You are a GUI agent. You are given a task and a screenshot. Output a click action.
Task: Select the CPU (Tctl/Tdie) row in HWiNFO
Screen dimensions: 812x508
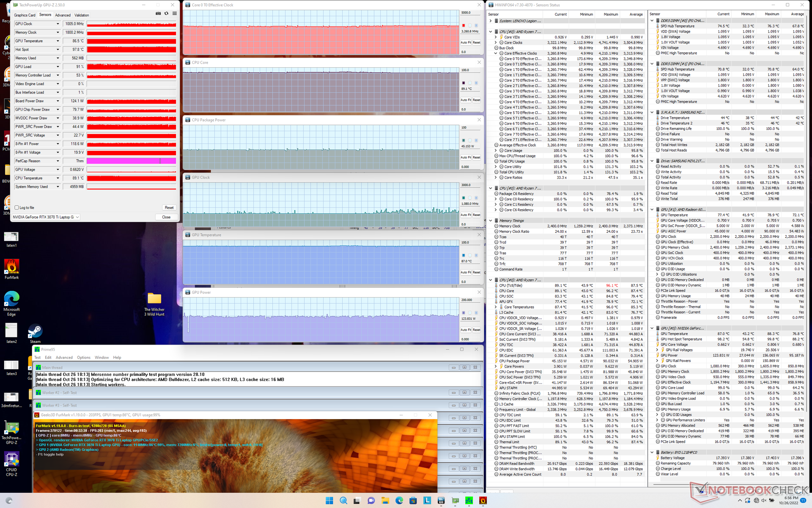pyautogui.click(x=567, y=285)
